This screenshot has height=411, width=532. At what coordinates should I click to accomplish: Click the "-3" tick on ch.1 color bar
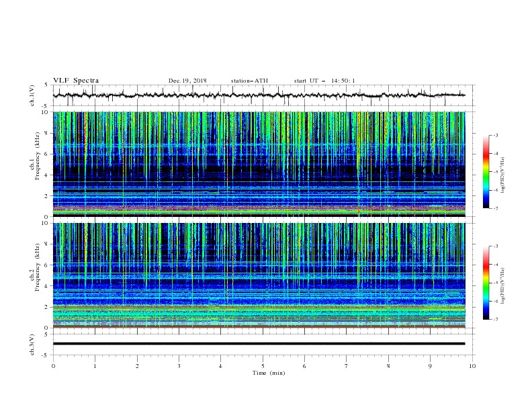pyautogui.click(x=495, y=135)
